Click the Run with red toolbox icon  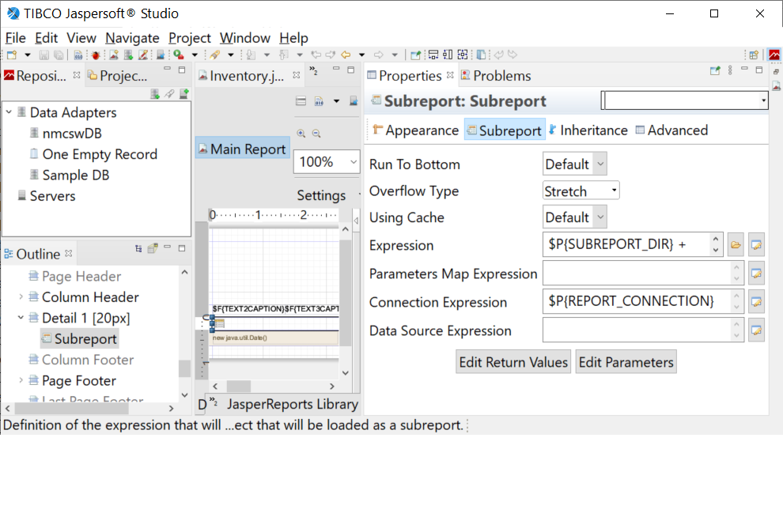pos(178,55)
